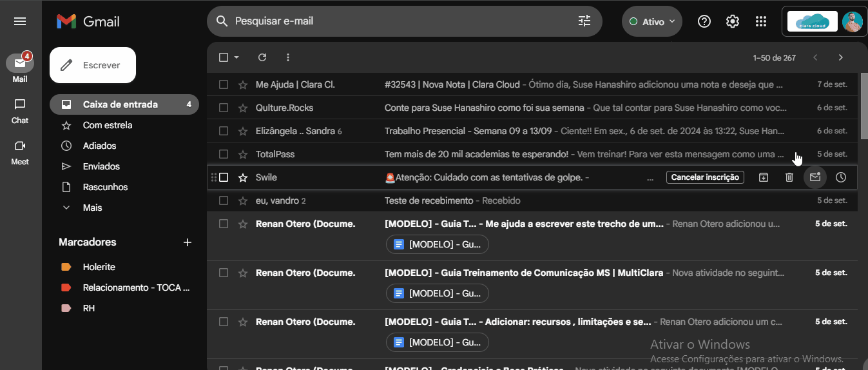Image resolution: width=868 pixels, height=370 pixels.
Task: Go to the next page of emails
Action: 840,57
